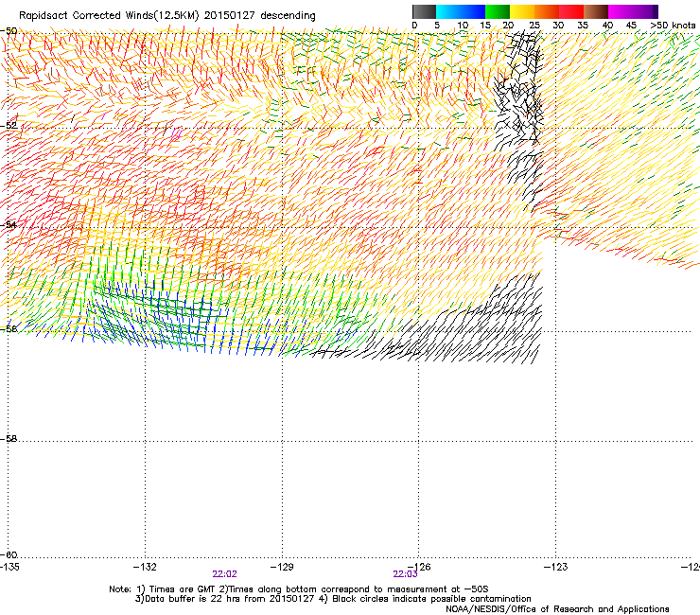Viewport: 700px width, 615px height.
Task: Click the -60 latitude axis label
Action: tap(9, 554)
